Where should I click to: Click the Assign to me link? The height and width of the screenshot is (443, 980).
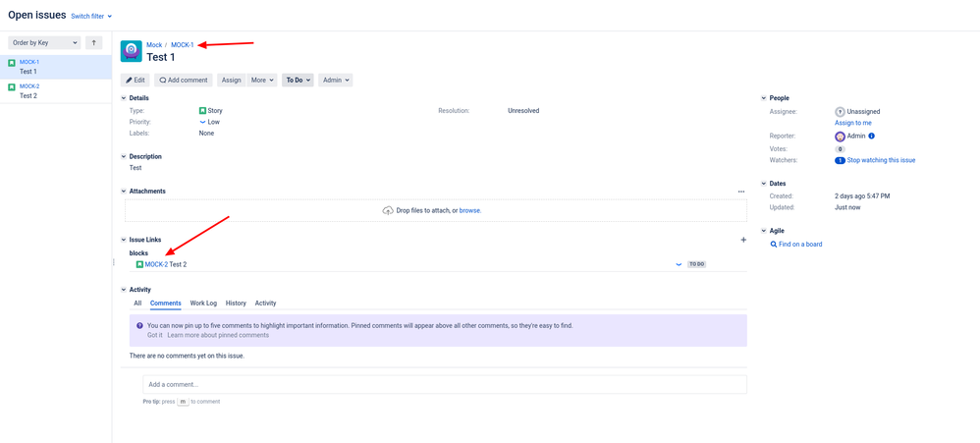coord(853,123)
